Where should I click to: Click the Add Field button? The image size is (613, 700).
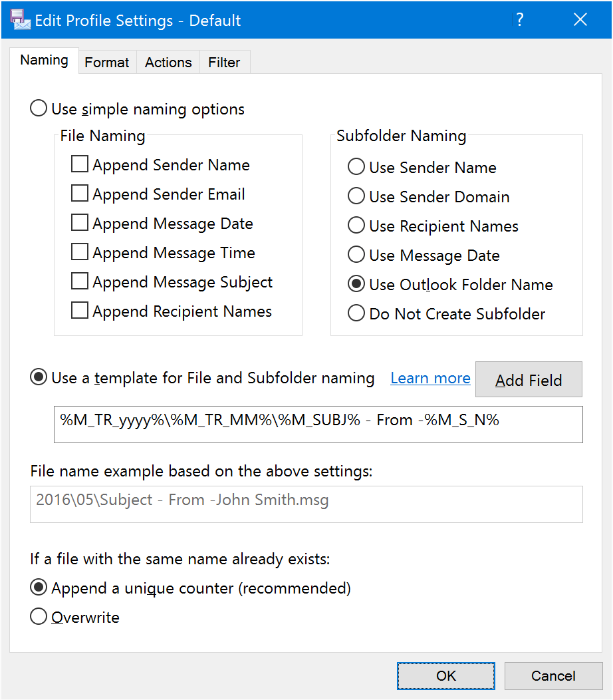[x=529, y=379]
